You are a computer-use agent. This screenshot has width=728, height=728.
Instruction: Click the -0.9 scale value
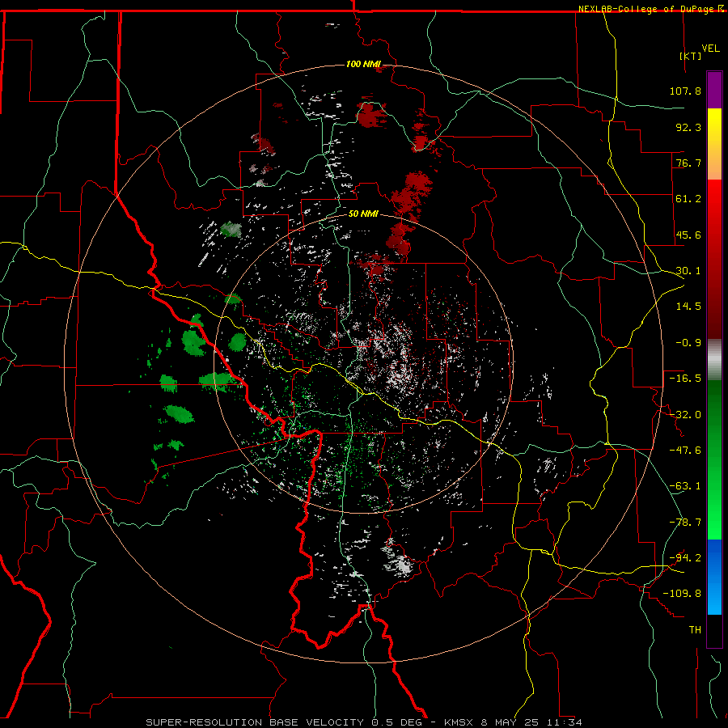[688, 343]
